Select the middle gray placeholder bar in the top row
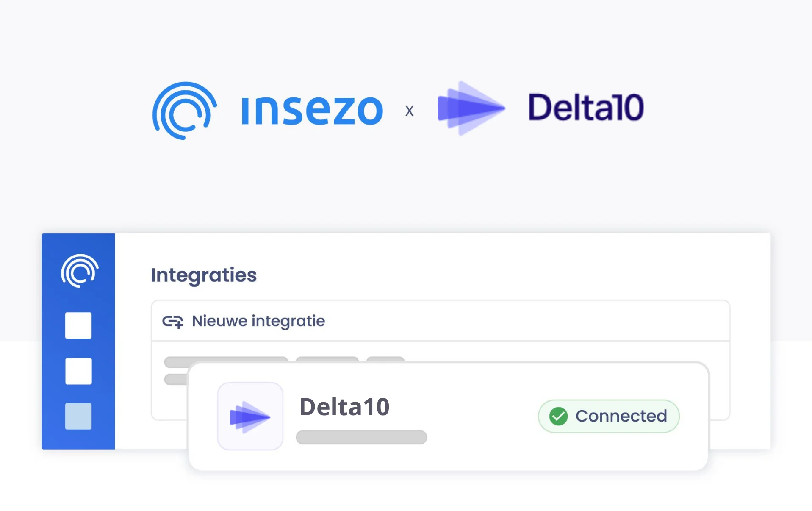The image size is (812, 511). coord(327,359)
